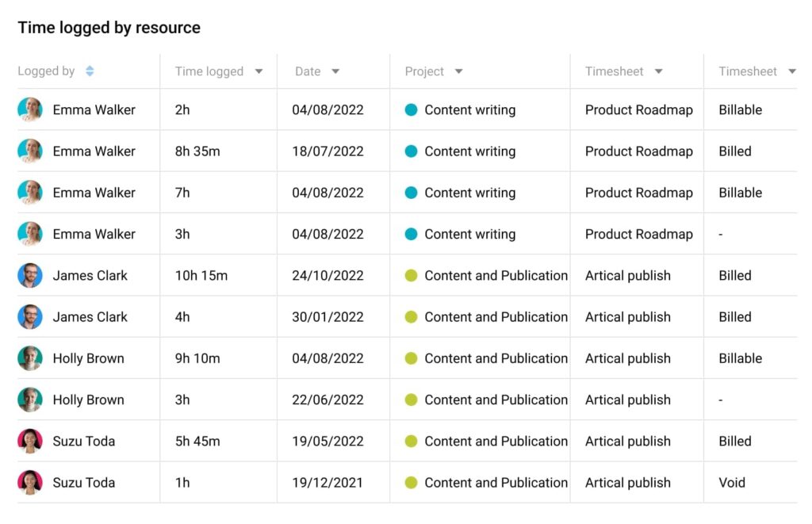Click the green Content and Publication status dot

(x=412, y=275)
